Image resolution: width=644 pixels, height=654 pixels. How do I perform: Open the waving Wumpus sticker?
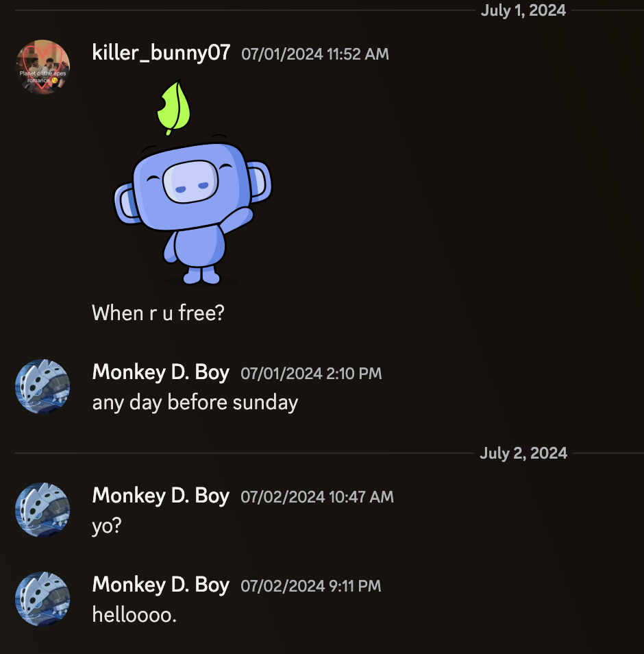pyautogui.click(x=193, y=182)
